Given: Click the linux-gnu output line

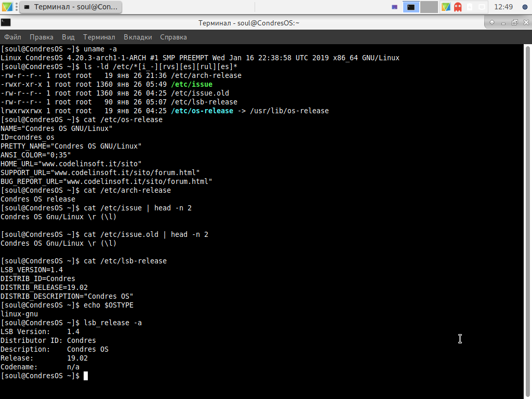Looking at the screenshot, I should point(19,314).
